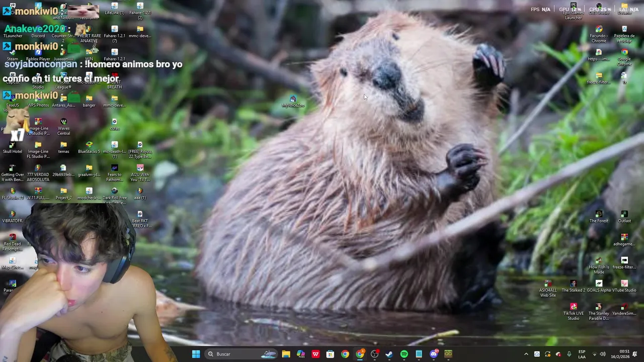Select the graalvm-jd folder on desktop

89,170
